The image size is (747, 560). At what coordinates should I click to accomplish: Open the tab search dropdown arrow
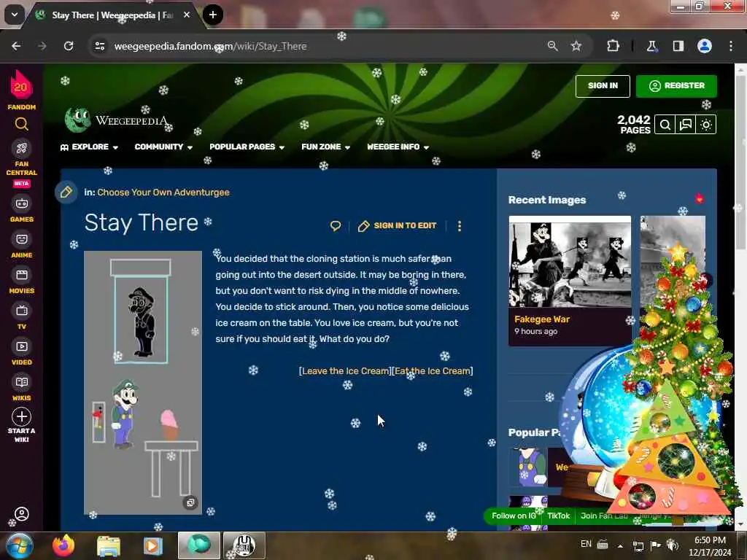pos(15,15)
